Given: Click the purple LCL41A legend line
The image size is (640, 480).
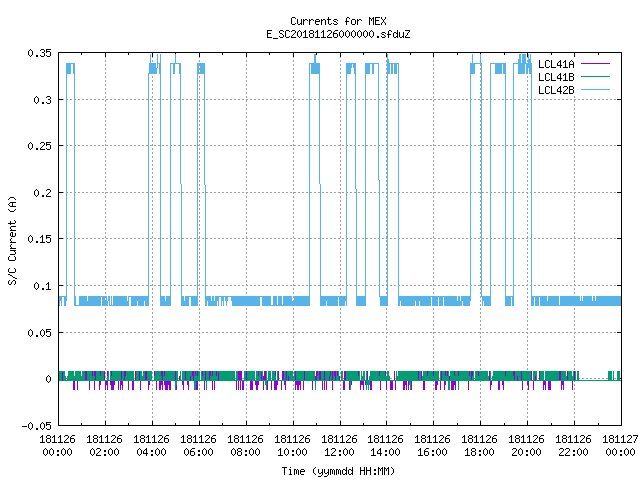Looking at the screenshot, I should (x=595, y=64).
